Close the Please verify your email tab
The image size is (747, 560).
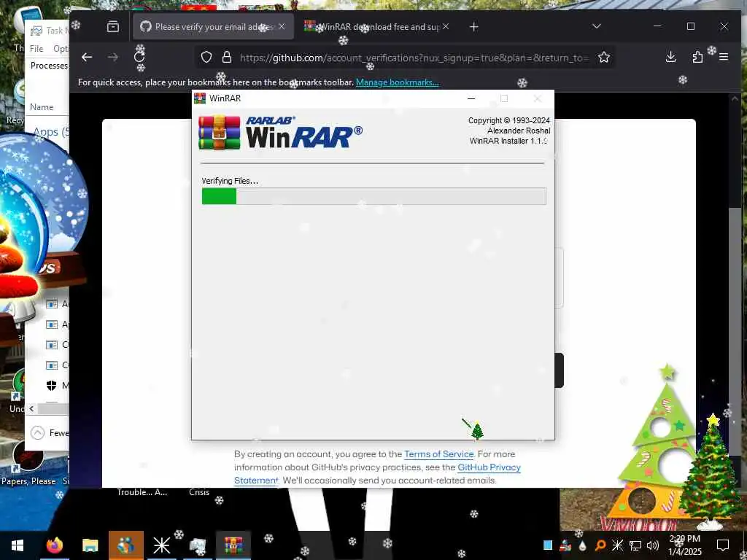(282, 27)
